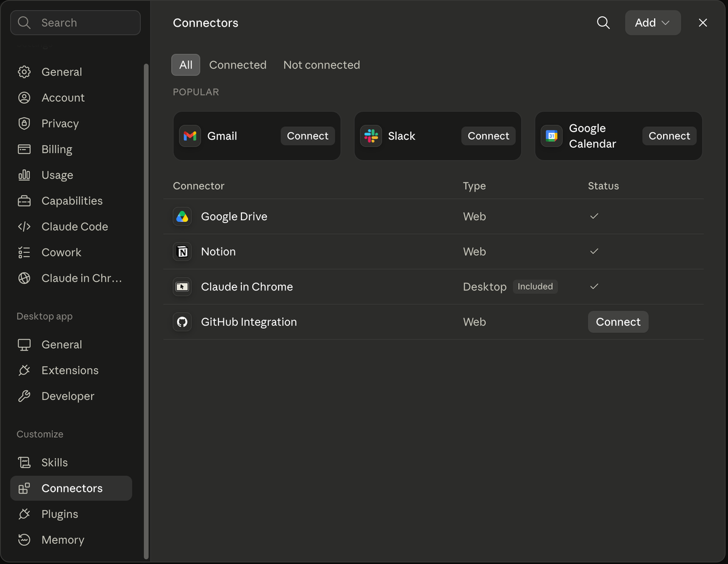Click the Claude in Chrome globe icon in sidebar
This screenshot has height=564, width=728.
tap(24, 278)
